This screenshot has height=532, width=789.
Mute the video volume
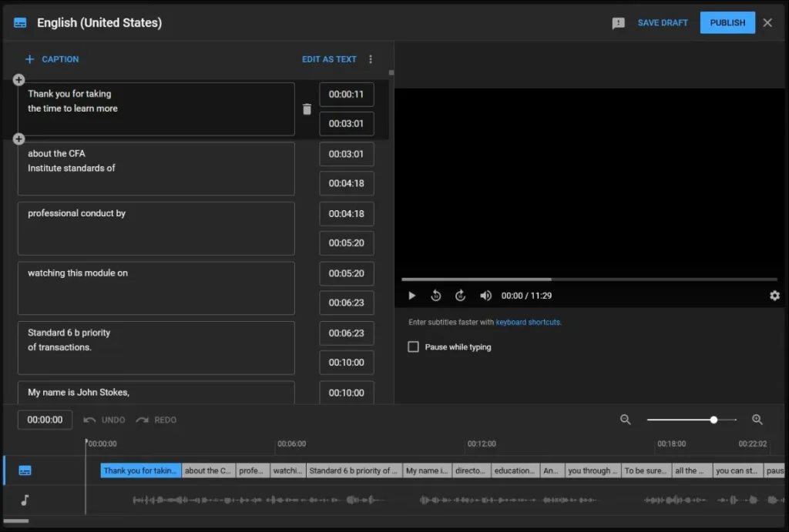tap(485, 296)
